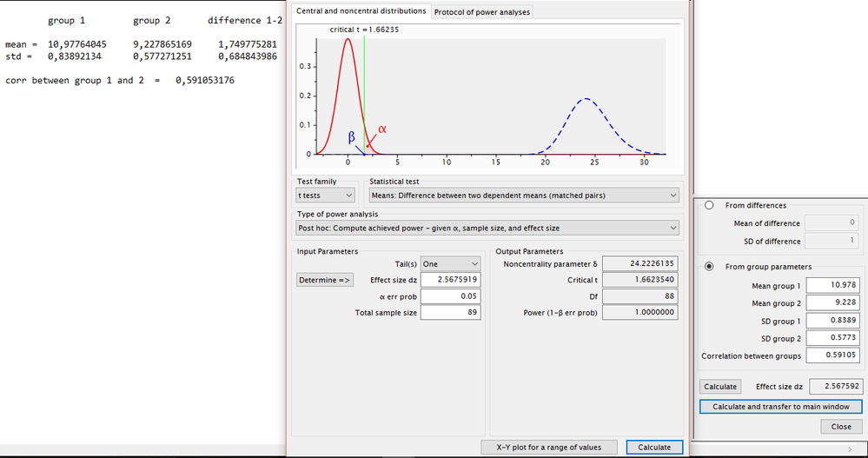Click the Effect size dz input field
This screenshot has height=458, width=868.
450,280
